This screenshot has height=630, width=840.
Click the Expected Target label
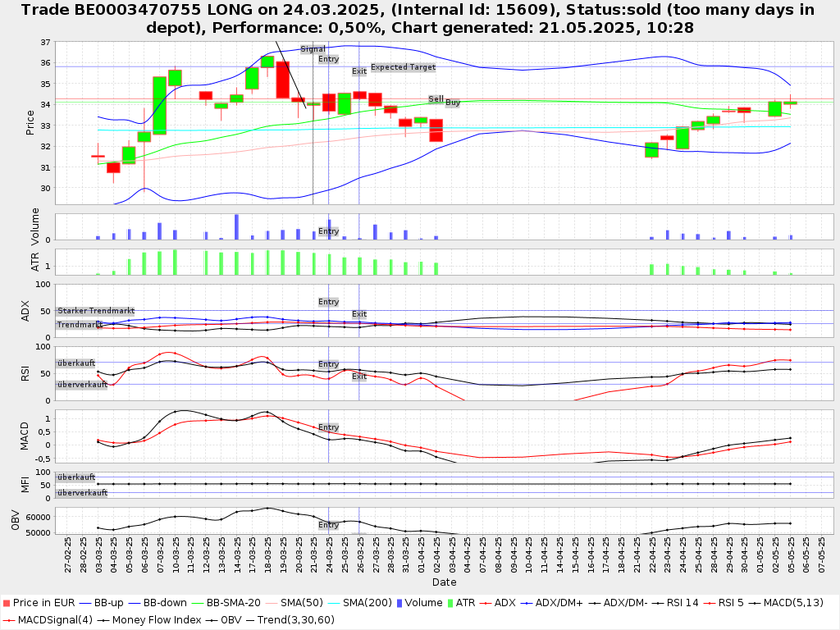tap(403, 67)
